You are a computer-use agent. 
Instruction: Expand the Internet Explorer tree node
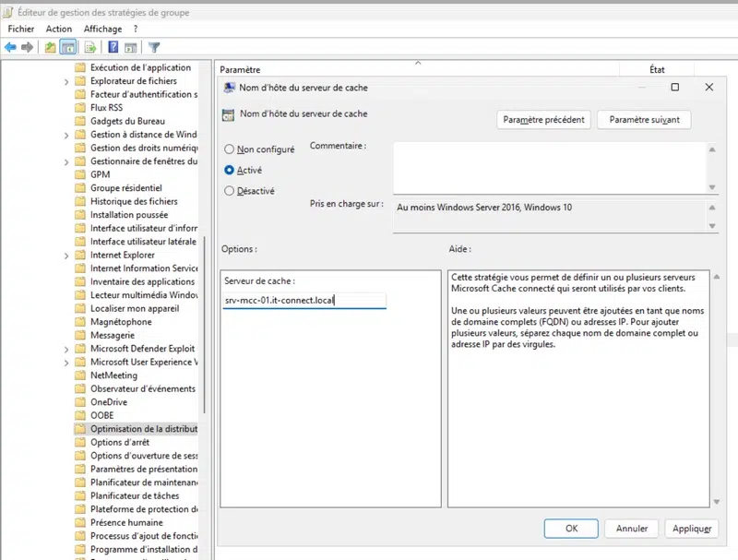[66, 256]
